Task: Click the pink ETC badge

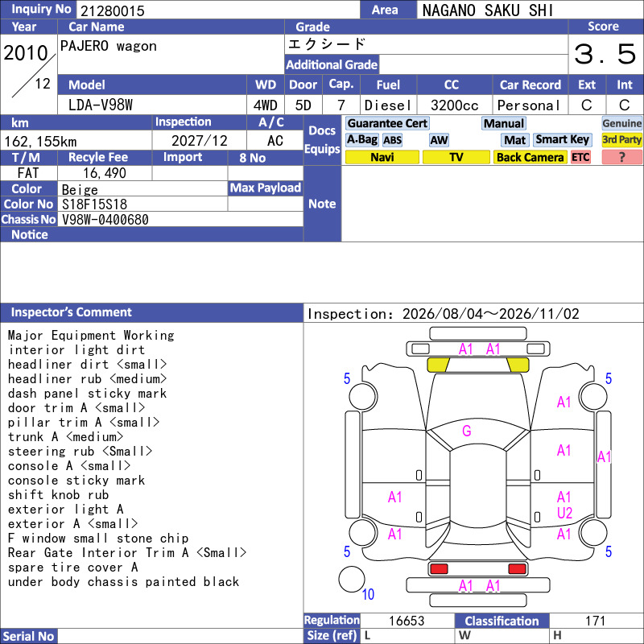Action: [580, 157]
